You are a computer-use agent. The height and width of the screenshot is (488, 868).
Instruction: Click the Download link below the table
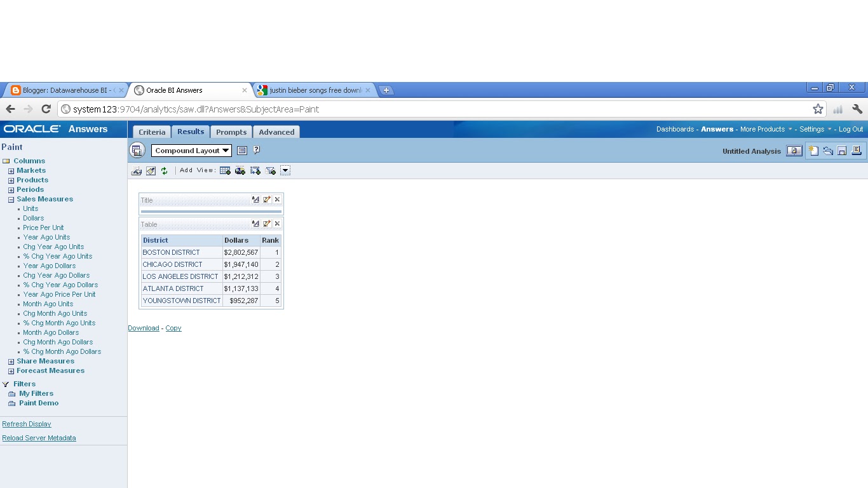coord(144,328)
